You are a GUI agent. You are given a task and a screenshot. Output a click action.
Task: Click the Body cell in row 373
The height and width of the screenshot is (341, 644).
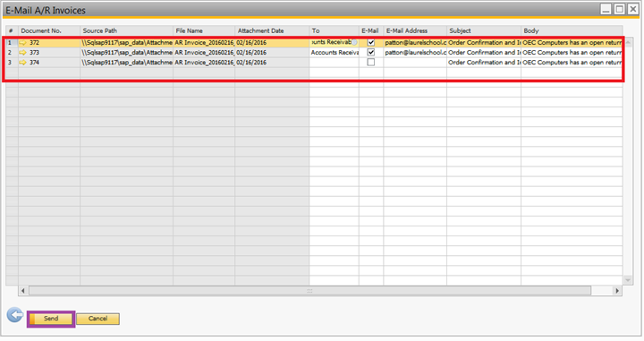coord(572,53)
